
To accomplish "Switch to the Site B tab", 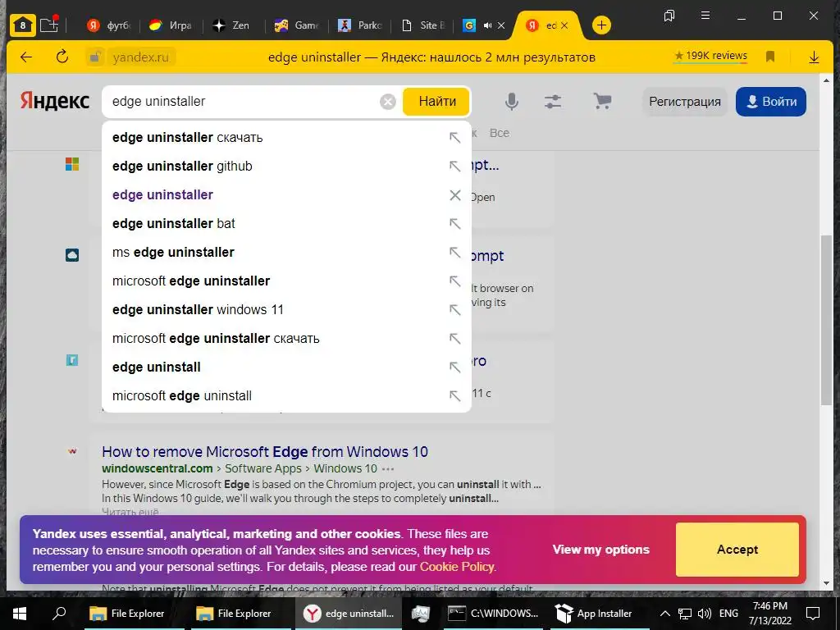I will [422, 25].
